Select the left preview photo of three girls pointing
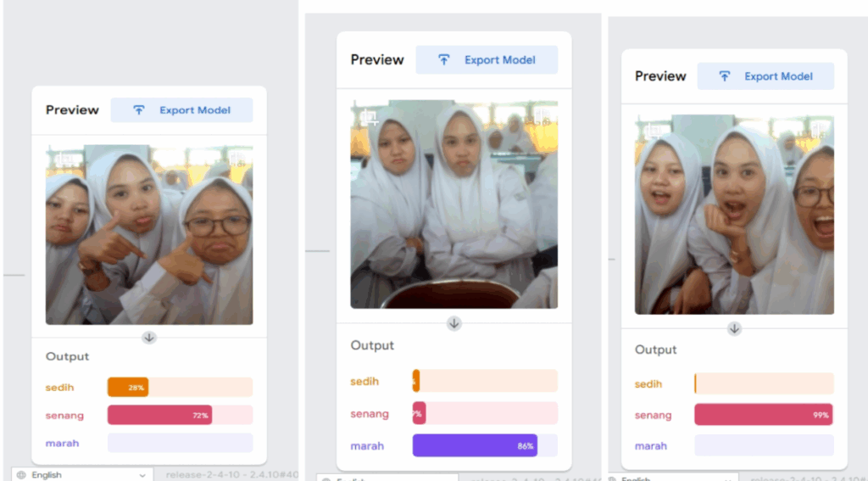 pyautogui.click(x=149, y=234)
